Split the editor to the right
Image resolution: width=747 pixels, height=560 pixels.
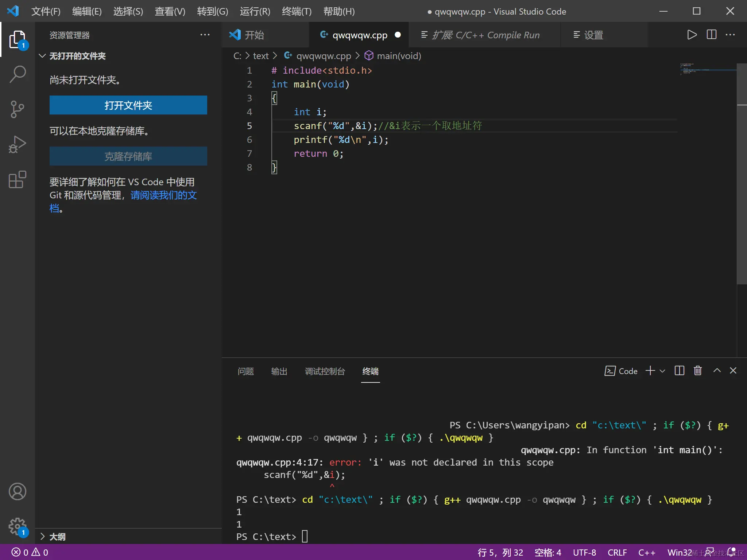click(711, 35)
